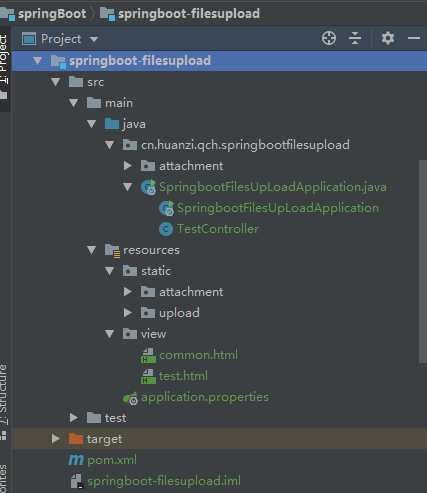Select the springboot-filesupload breadcrumb

(189, 14)
